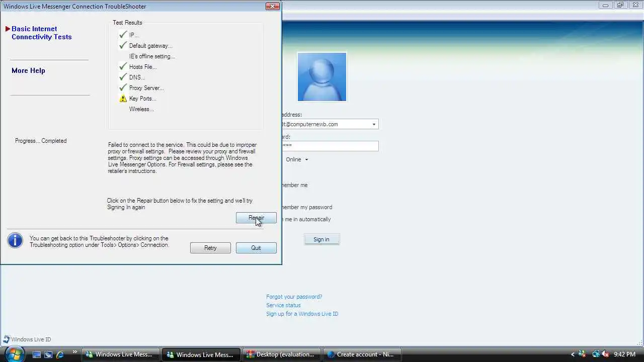Open the Service status link
Viewport: 644px width, 362px height.
point(283,305)
